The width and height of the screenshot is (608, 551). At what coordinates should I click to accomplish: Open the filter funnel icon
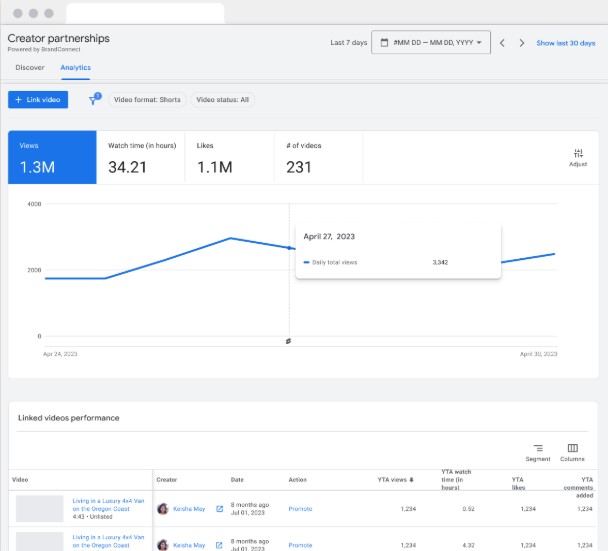click(x=94, y=100)
